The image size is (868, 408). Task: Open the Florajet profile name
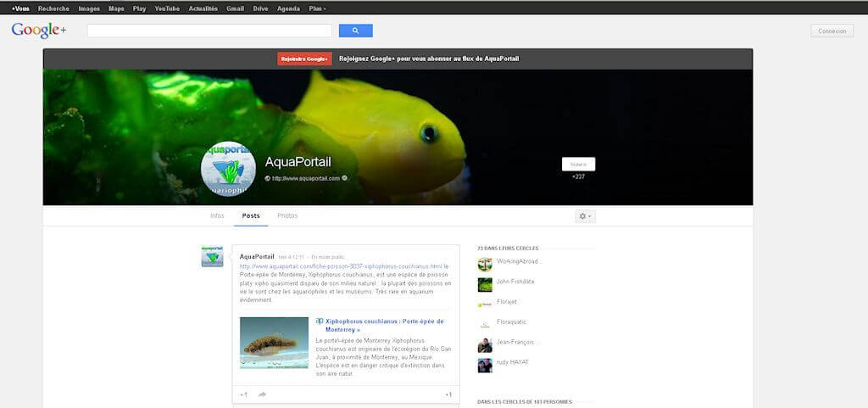[x=507, y=302]
